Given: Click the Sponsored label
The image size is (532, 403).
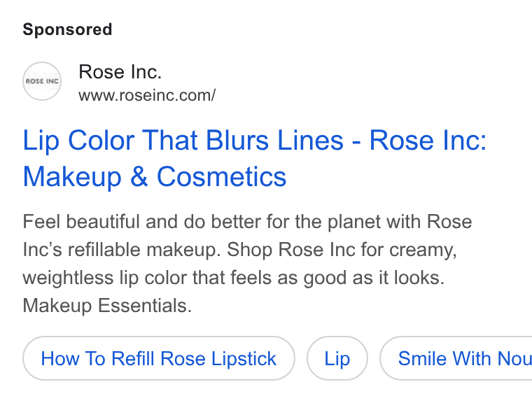Looking at the screenshot, I should tap(67, 29).
